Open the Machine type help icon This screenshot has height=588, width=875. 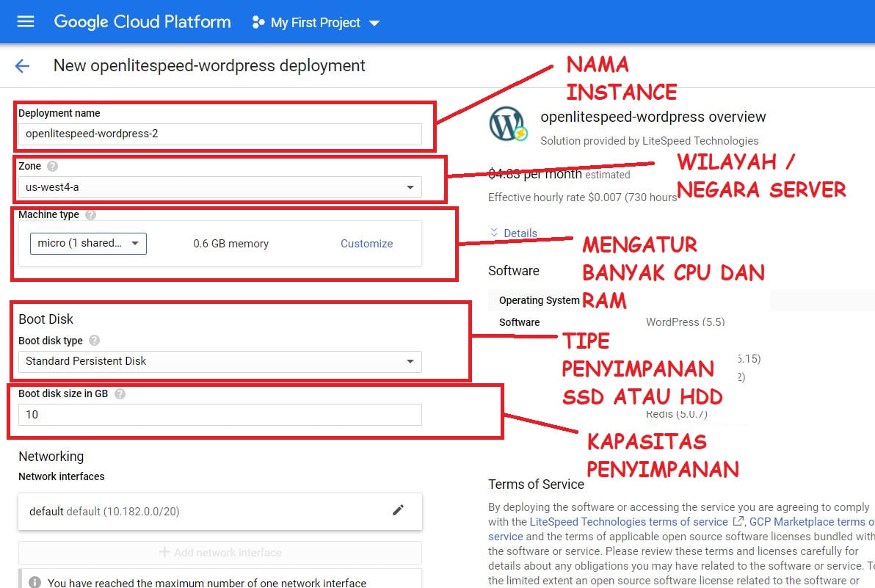pyautogui.click(x=90, y=215)
